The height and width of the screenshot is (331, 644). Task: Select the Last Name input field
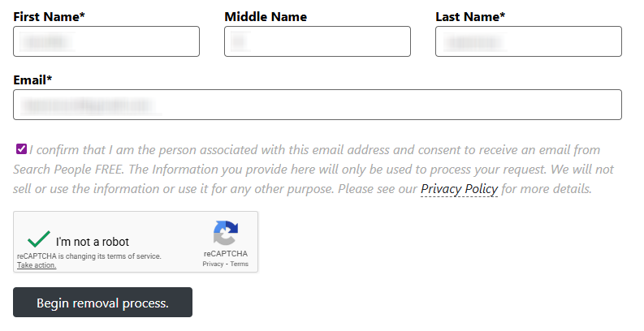tap(529, 41)
